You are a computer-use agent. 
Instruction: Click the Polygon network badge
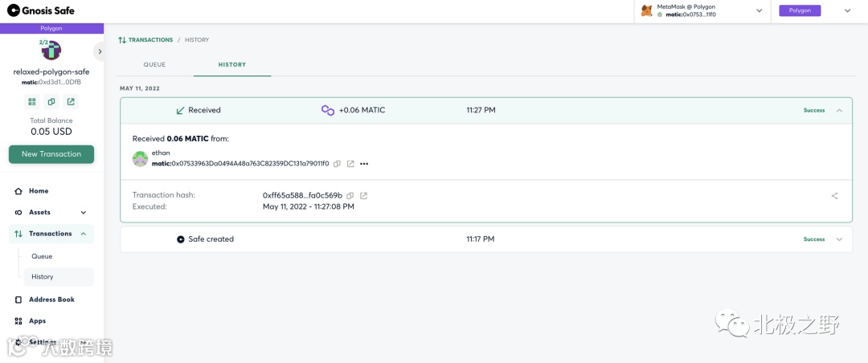[x=800, y=10]
